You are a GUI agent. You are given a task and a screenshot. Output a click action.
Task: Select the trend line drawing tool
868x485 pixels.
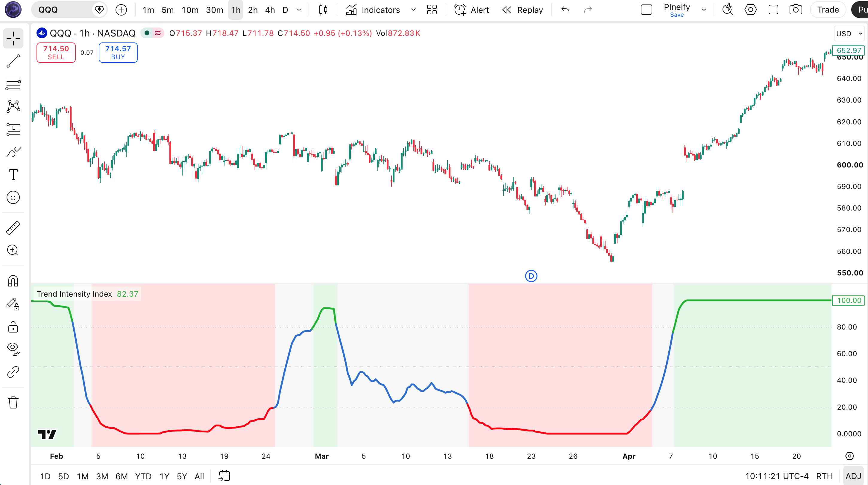point(13,61)
